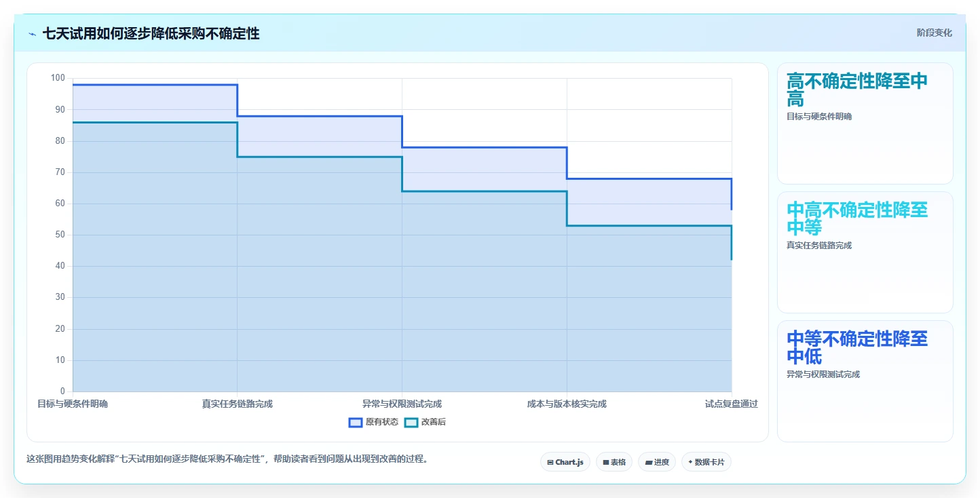The image size is (980, 498).
Task: Select the Chart.js tag
Action: [565, 462]
